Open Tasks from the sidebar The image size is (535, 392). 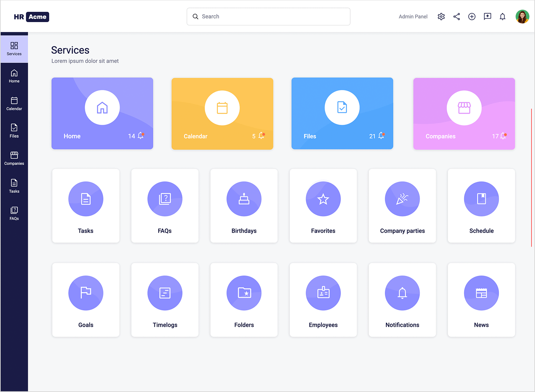pyautogui.click(x=14, y=186)
